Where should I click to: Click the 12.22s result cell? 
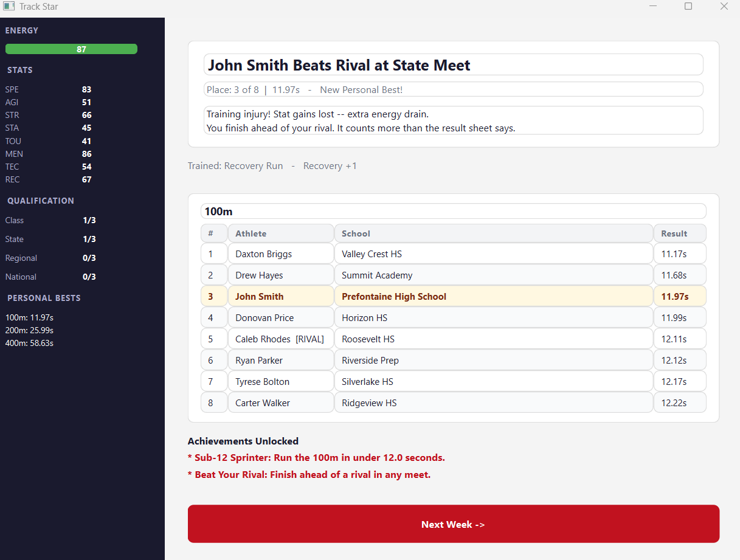(x=680, y=403)
